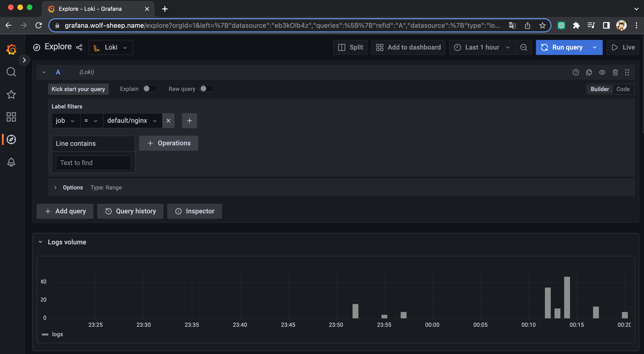The height and width of the screenshot is (354, 644).
Task: Open the Last 1 hour time picker
Action: point(482,47)
